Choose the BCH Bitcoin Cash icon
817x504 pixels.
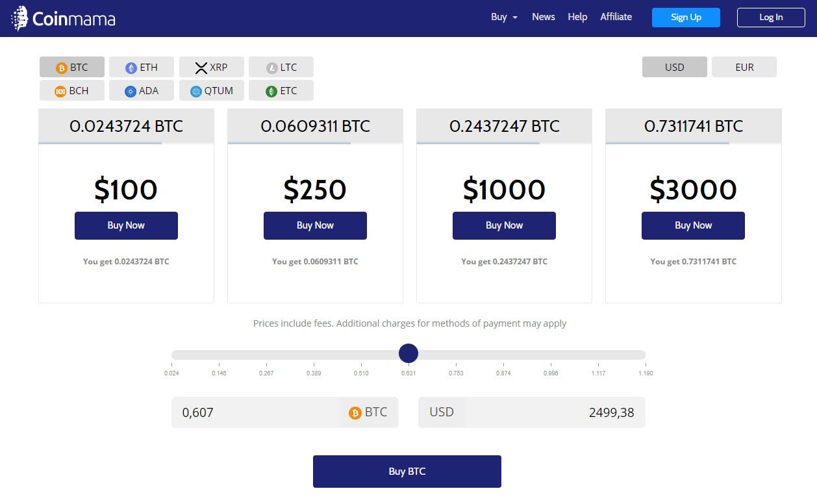[60, 91]
